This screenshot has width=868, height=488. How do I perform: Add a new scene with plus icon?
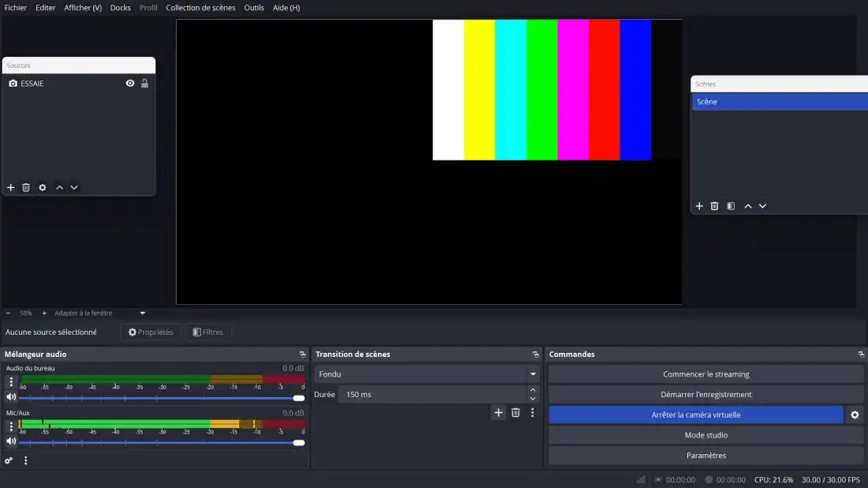pos(699,206)
